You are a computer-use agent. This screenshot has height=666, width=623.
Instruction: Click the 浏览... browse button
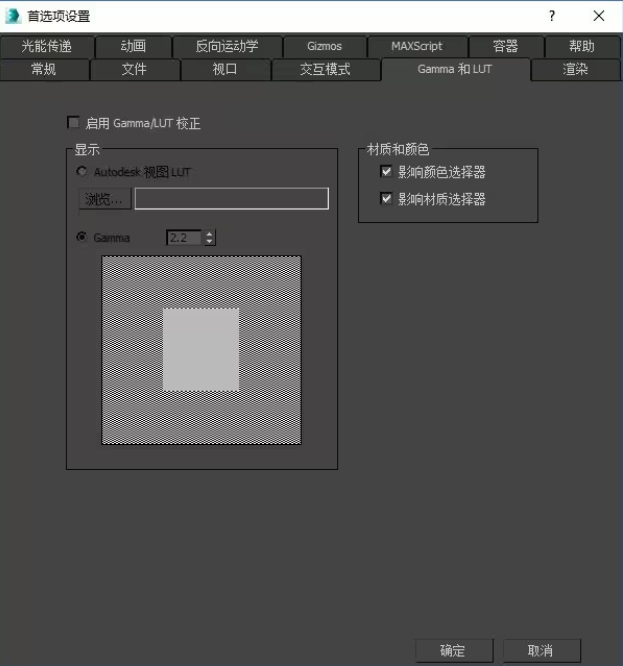tap(104, 199)
